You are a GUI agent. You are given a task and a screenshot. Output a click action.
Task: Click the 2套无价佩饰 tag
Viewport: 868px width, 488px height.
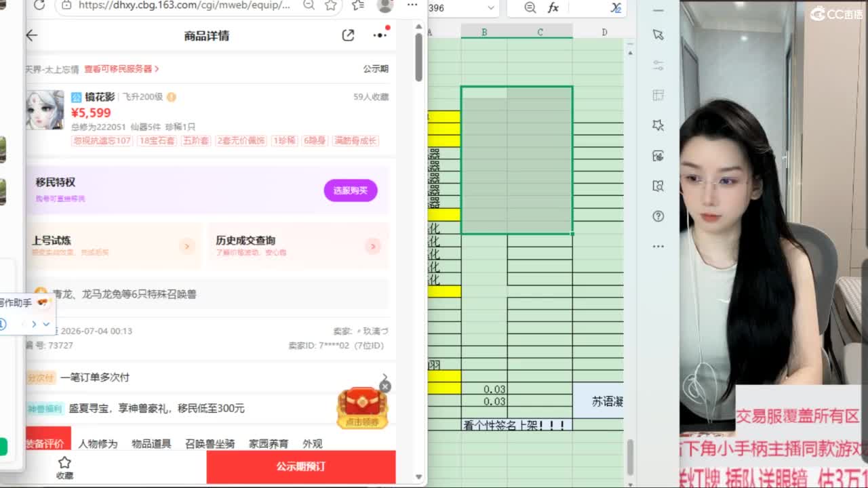click(241, 141)
